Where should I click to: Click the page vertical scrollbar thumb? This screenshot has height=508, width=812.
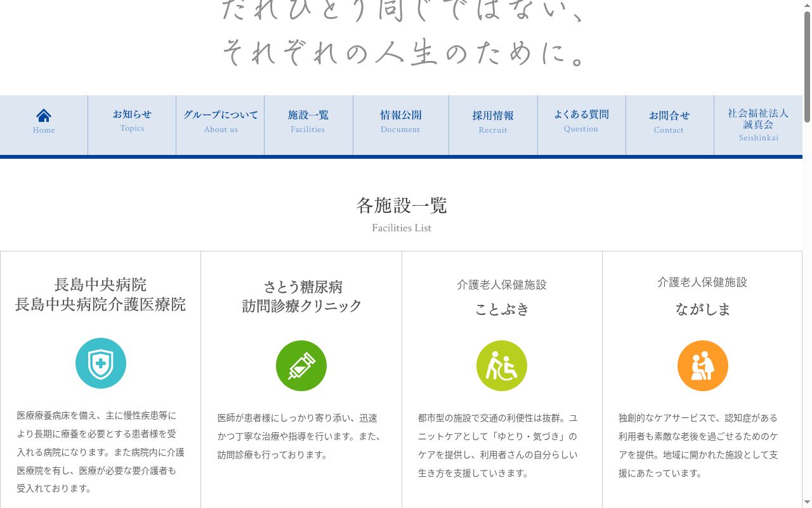807,67
